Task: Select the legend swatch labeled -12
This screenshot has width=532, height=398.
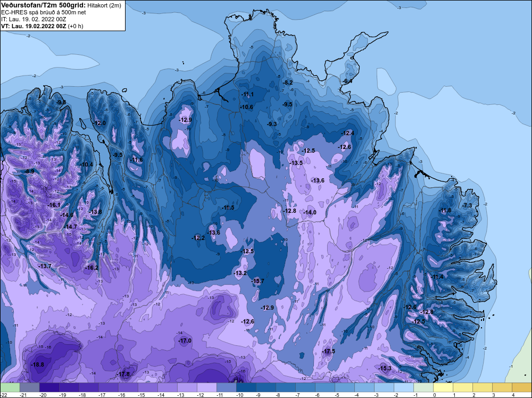Action: pyautogui.click(x=206, y=387)
